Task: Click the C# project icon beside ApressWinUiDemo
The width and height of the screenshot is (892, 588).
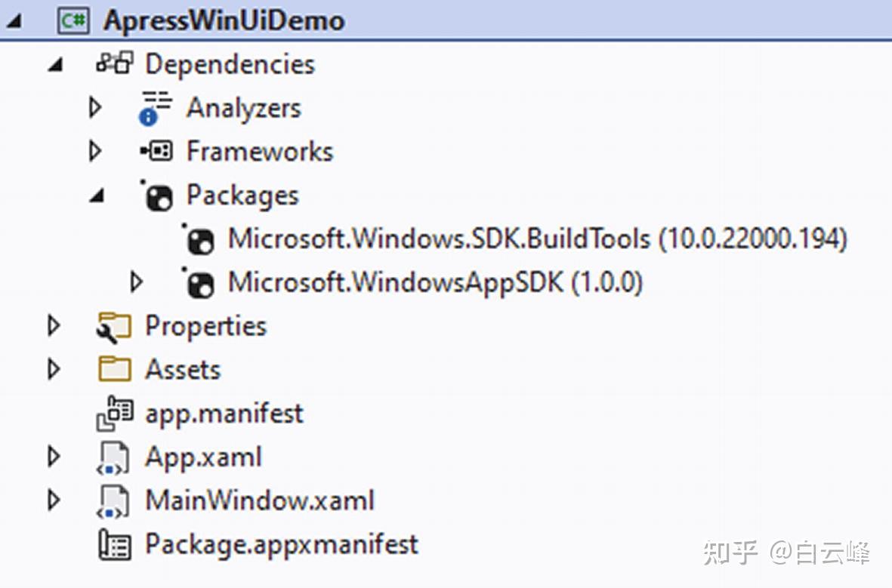Action: pos(73,20)
